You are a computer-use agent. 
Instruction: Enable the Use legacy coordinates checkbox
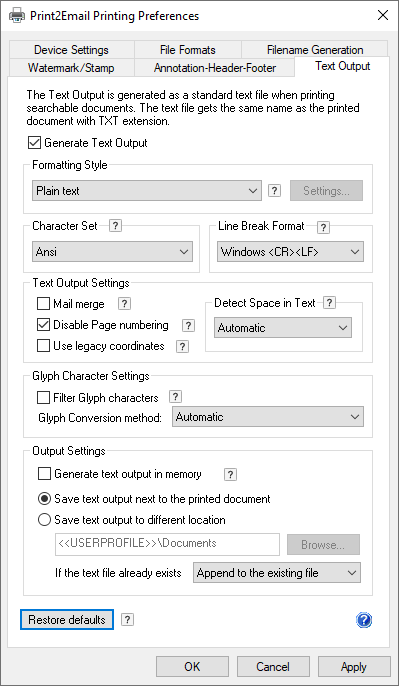click(43, 346)
